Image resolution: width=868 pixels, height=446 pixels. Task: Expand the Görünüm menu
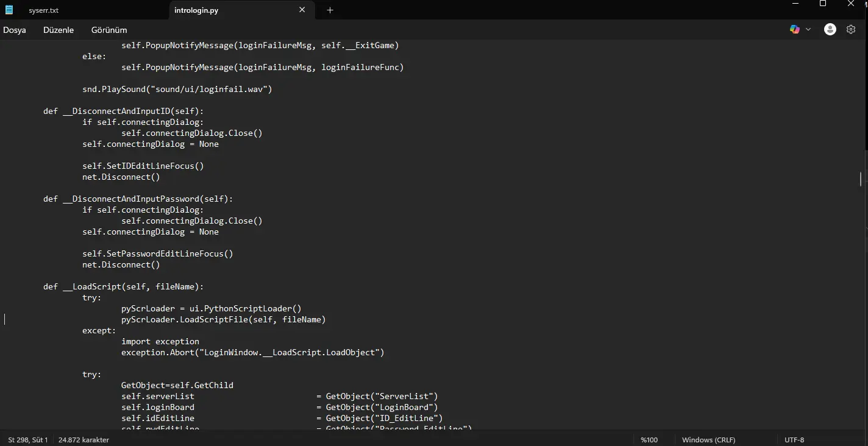point(109,30)
